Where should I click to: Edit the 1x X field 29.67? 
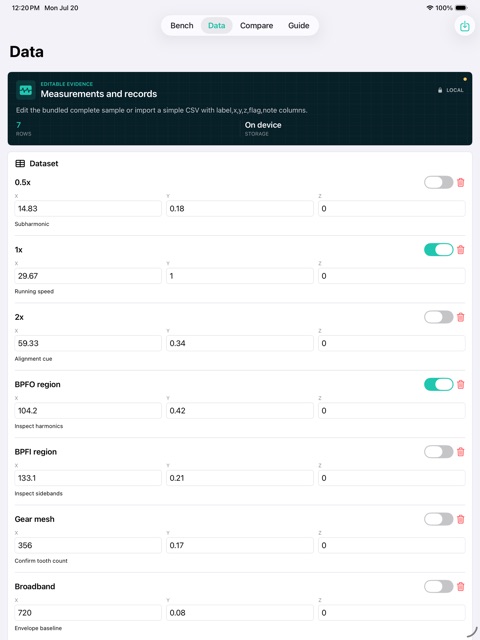(88, 276)
